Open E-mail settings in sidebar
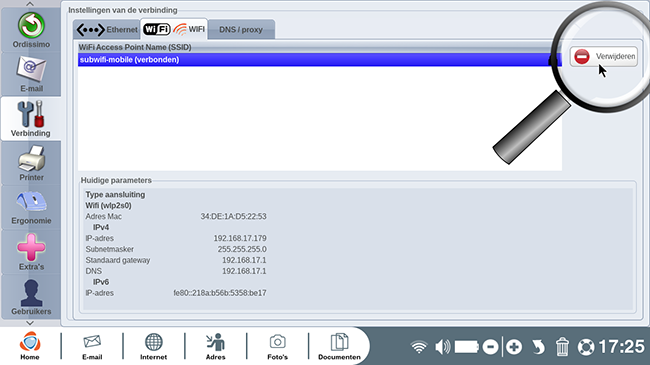The image size is (650, 365). [31, 74]
